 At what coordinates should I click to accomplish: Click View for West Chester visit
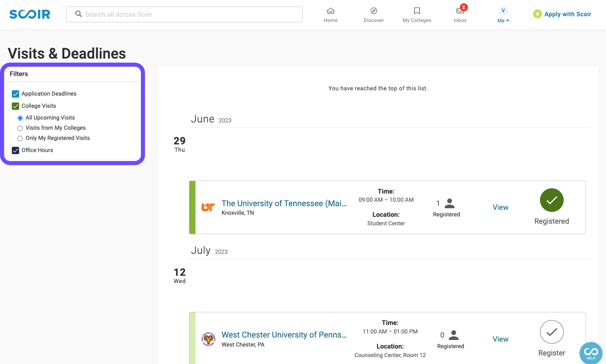point(501,339)
